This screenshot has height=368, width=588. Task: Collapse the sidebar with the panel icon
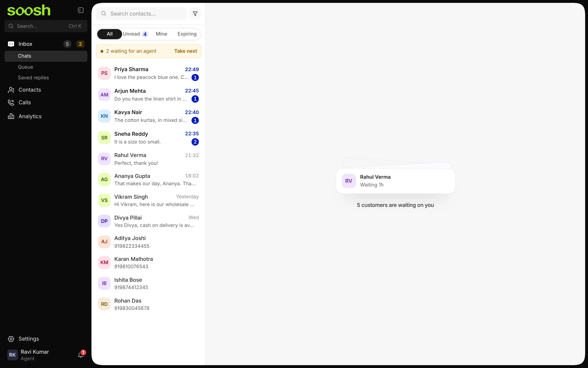coord(81,10)
